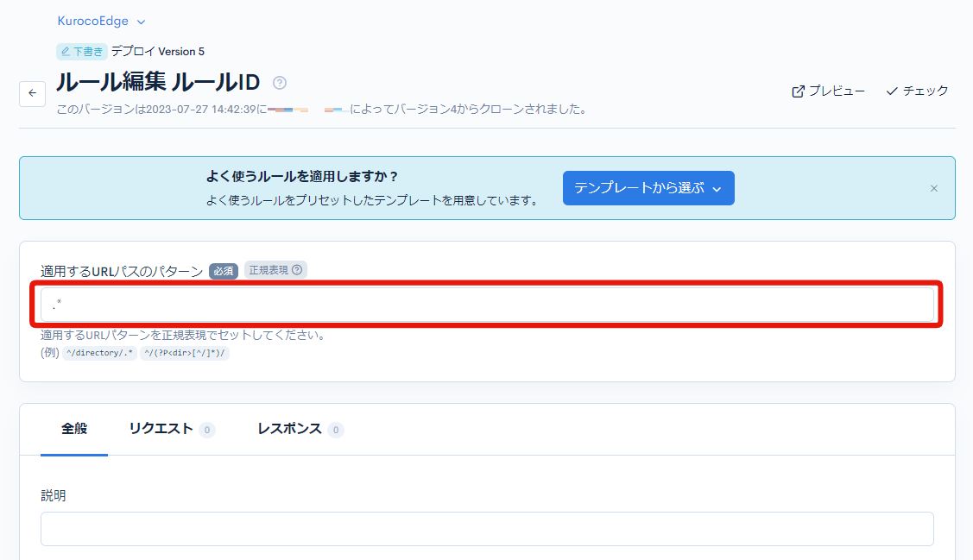Focus the URL path pattern input
This screenshot has width=973, height=560.
point(487,305)
